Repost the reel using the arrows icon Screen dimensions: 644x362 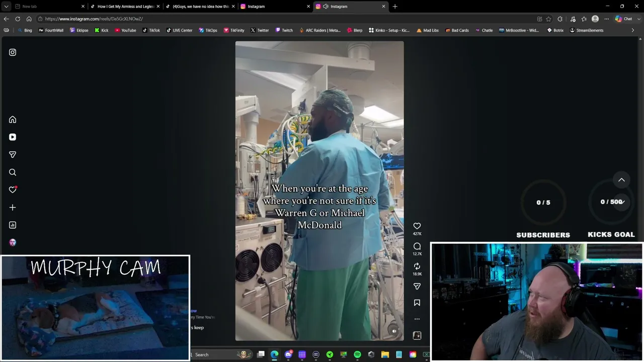point(417,266)
